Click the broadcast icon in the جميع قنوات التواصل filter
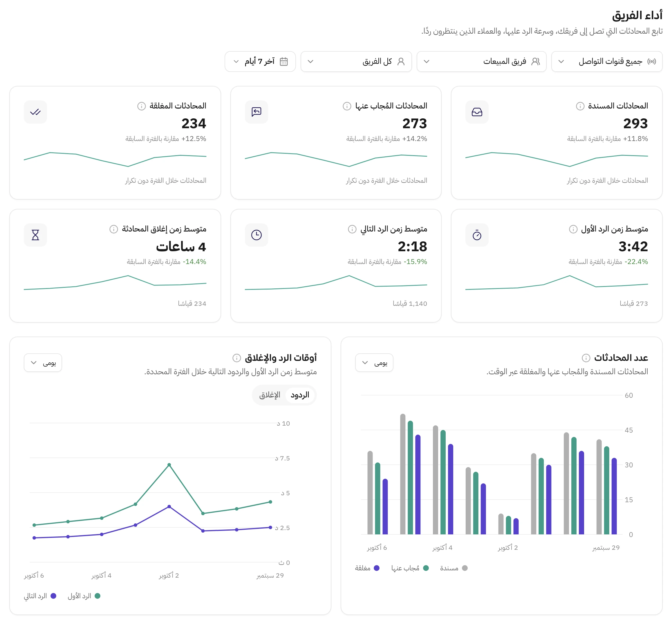 click(651, 62)
